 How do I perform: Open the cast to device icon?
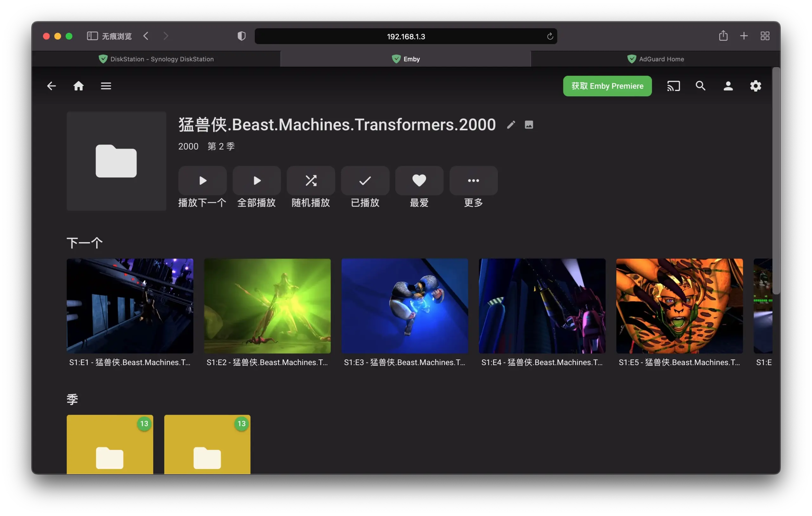pyautogui.click(x=673, y=86)
